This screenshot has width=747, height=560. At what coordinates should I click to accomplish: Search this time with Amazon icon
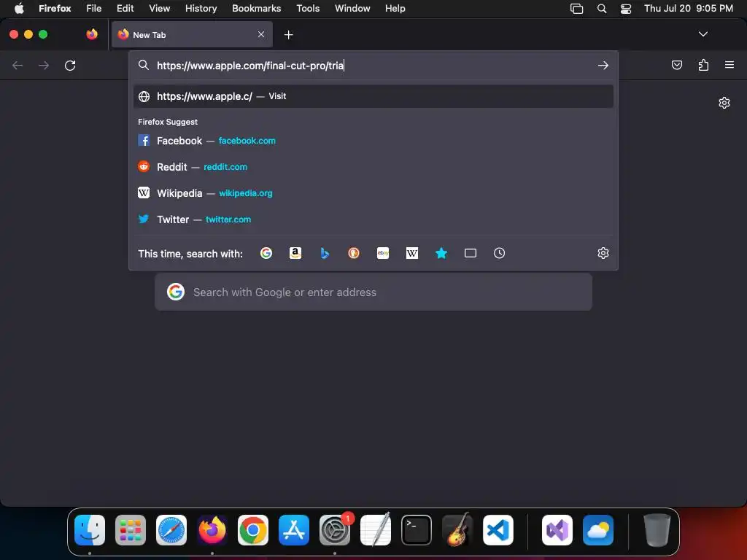[295, 253]
